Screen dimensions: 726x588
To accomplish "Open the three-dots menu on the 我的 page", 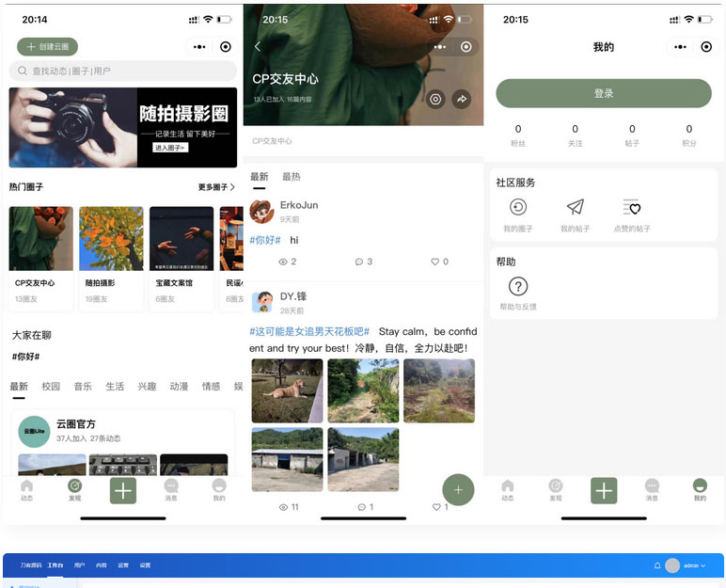I will pos(680,47).
